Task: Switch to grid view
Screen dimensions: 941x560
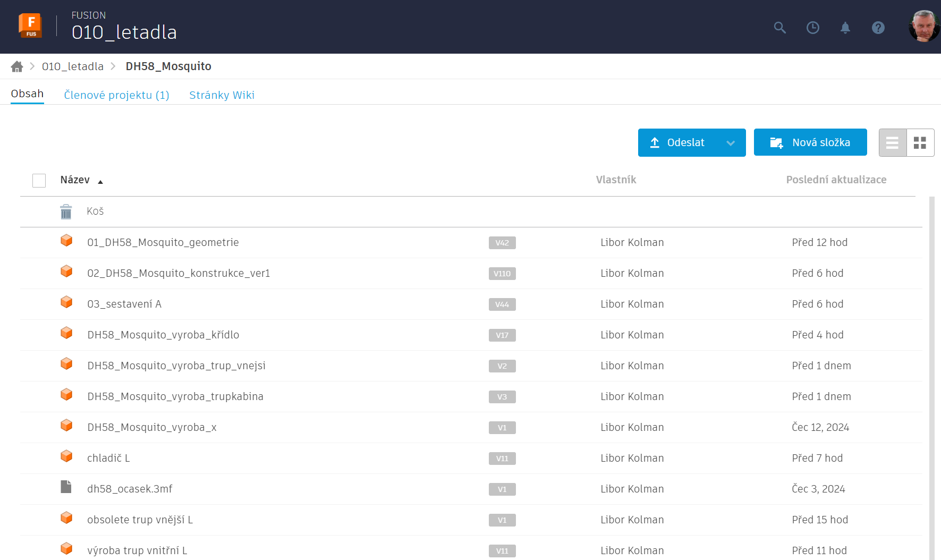Action: click(x=920, y=142)
